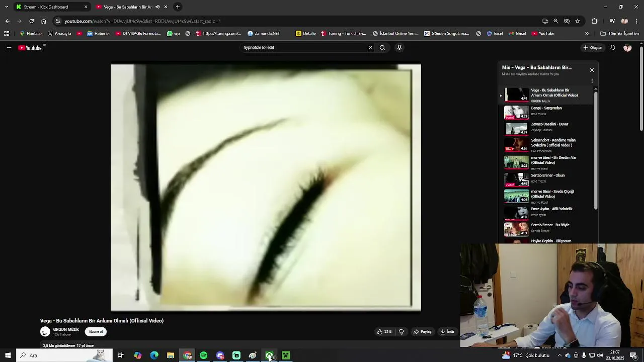This screenshot has width=644, height=362.
Task: Open the YouTube account avatar menu
Action: [x=627, y=48]
